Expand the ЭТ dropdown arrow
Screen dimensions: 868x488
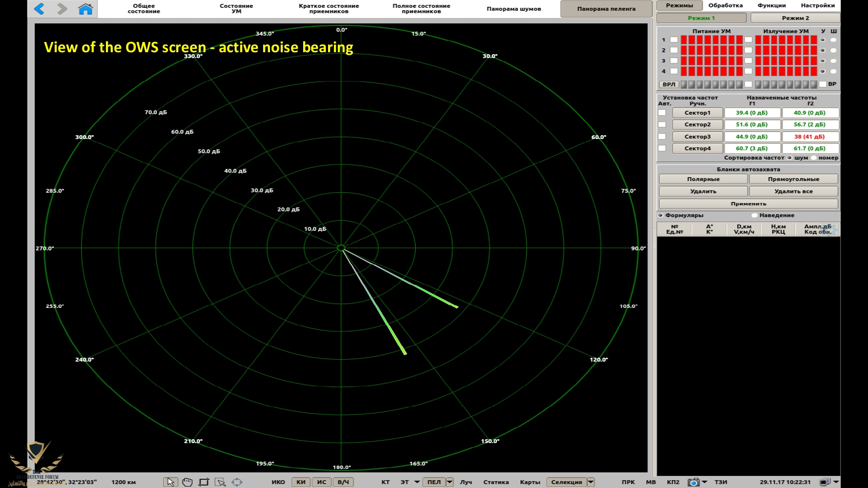(x=417, y=482)
